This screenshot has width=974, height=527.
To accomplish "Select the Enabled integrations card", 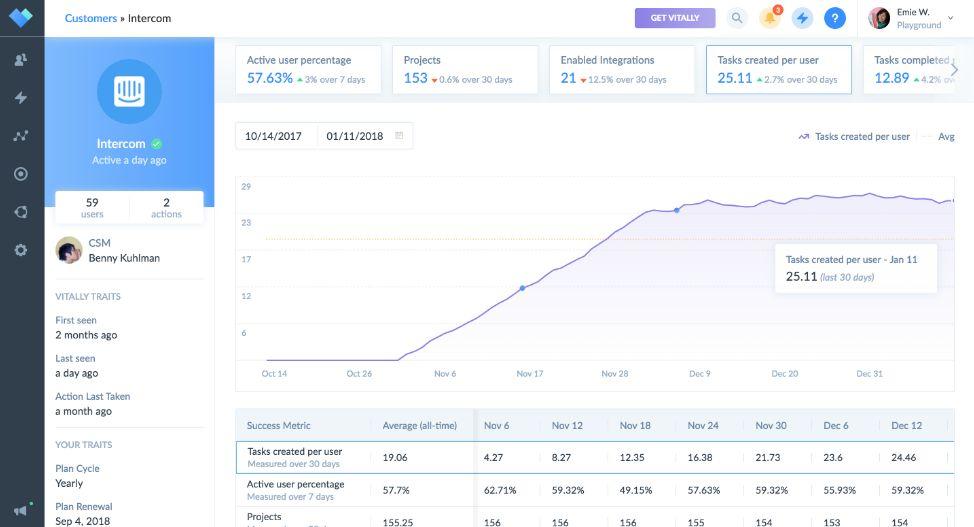I will point(622,70).
